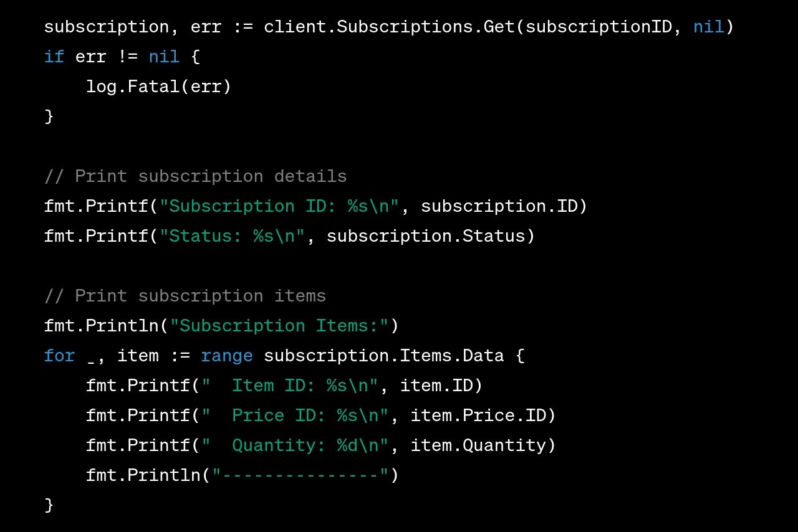The width and height of the screenshot is (798, 532).
Task: Click item.Price.ID in Price ID Printf
Action: (x=478, y=416)
